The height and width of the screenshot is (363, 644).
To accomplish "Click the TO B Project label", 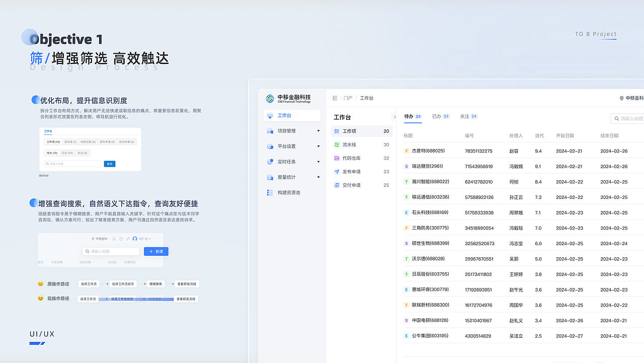I will pyautogui.click(x=596, y=34).
